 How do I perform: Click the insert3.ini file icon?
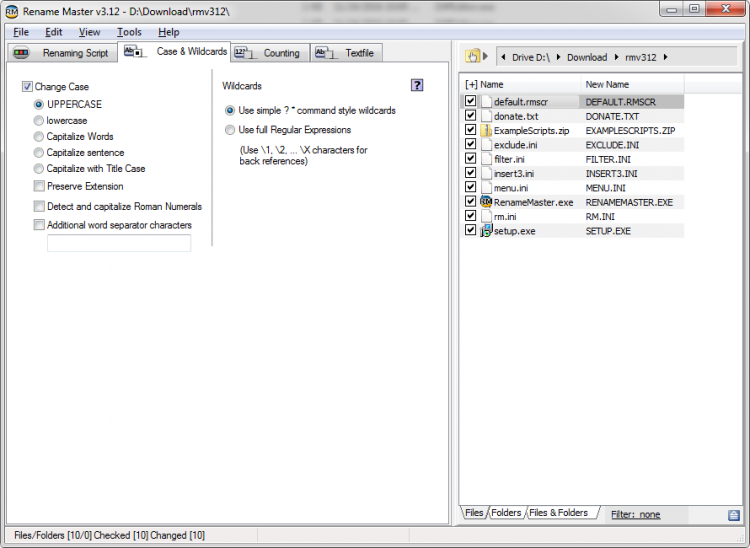point(486,173)
